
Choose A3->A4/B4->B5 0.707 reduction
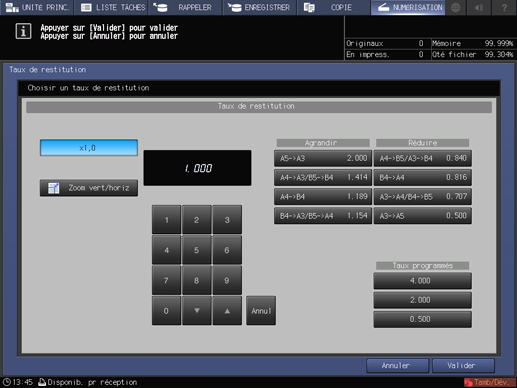click(422, 196)
